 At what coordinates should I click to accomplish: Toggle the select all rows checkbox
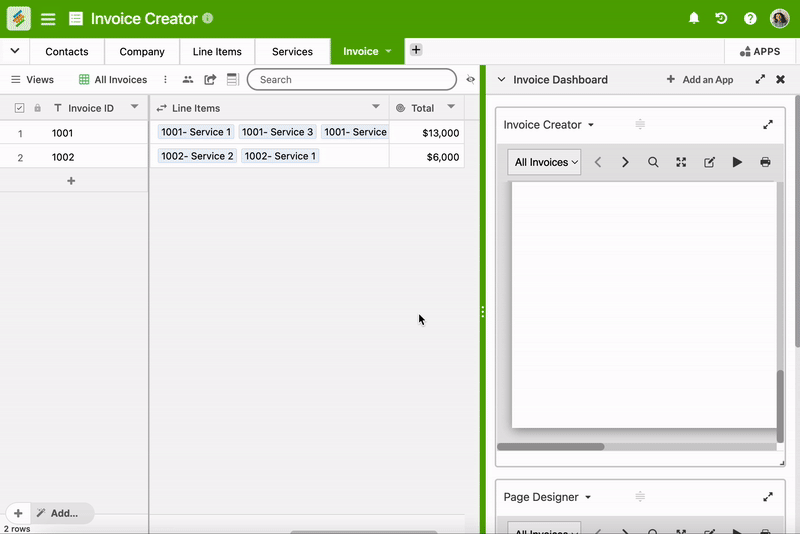[19, 108]
